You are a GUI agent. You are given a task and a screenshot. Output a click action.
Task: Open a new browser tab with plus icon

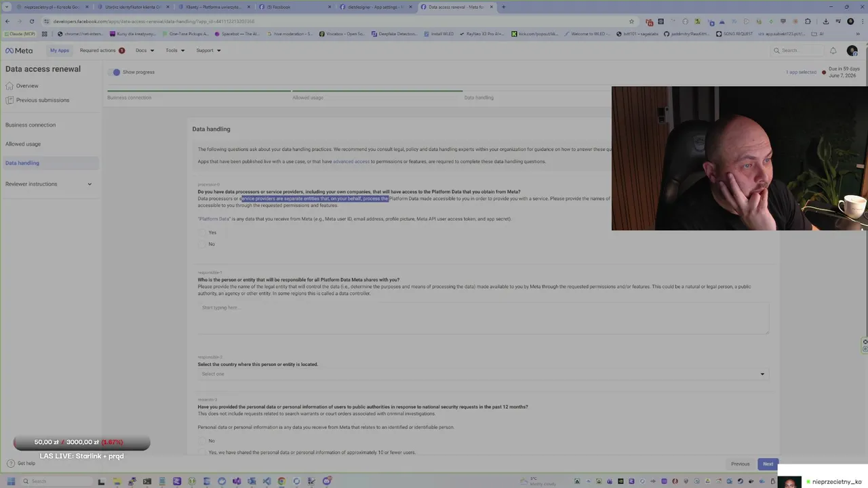tap(503, 7)
